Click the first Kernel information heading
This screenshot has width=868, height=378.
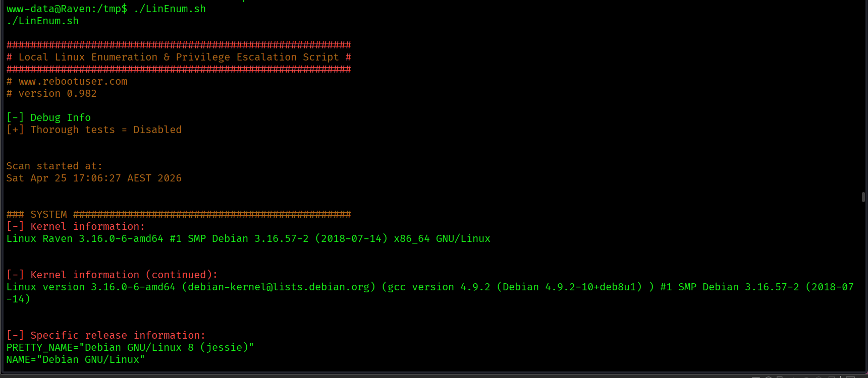click(87, 227)
